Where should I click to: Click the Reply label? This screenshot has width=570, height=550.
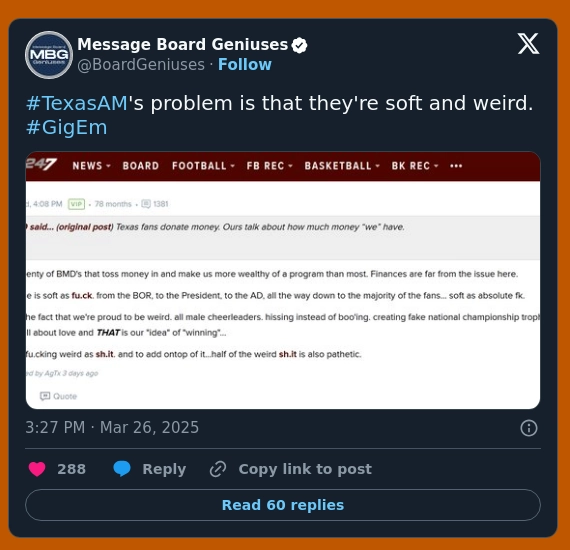(164, 469)
